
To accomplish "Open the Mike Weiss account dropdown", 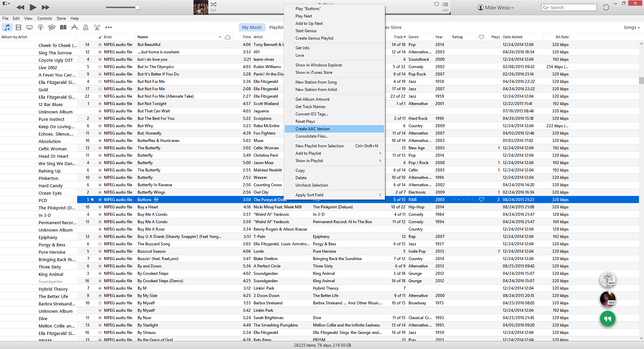I will pos(495,7).
